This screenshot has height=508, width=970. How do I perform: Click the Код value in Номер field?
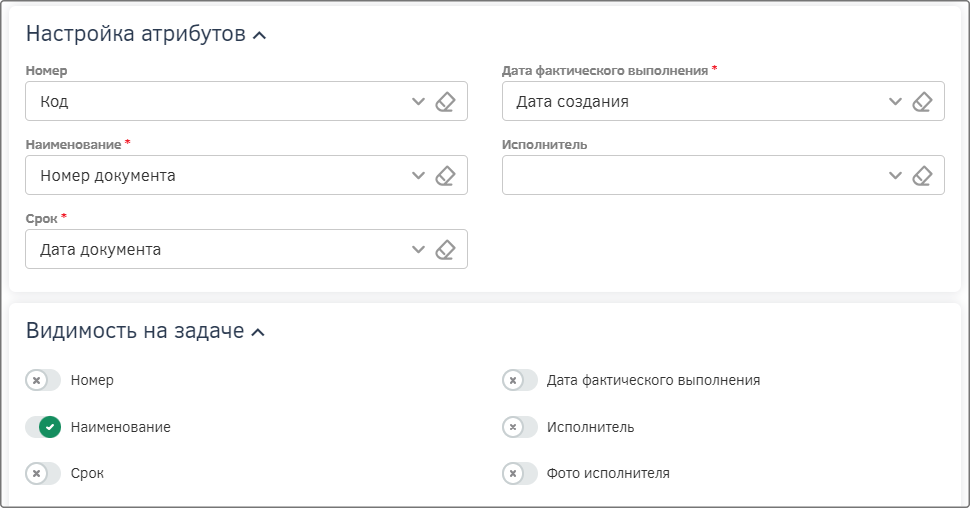click(54, 101)
